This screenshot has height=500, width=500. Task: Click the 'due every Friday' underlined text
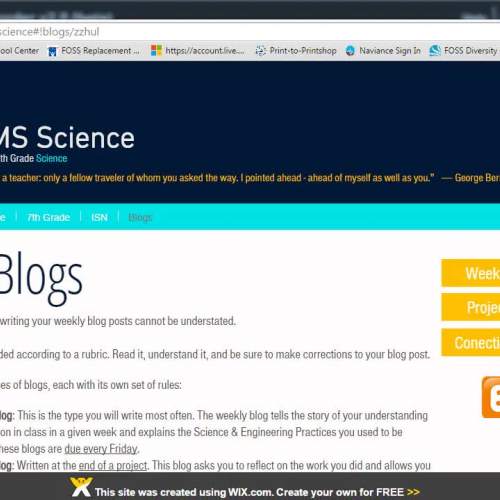pyautogui.click(x=101, y=449)
